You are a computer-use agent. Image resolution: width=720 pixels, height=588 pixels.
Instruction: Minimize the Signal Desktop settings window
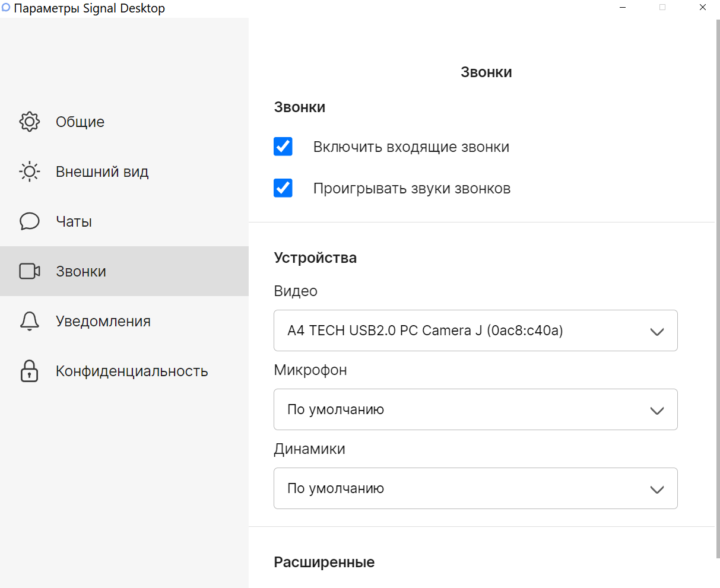[x=623, y=8]
